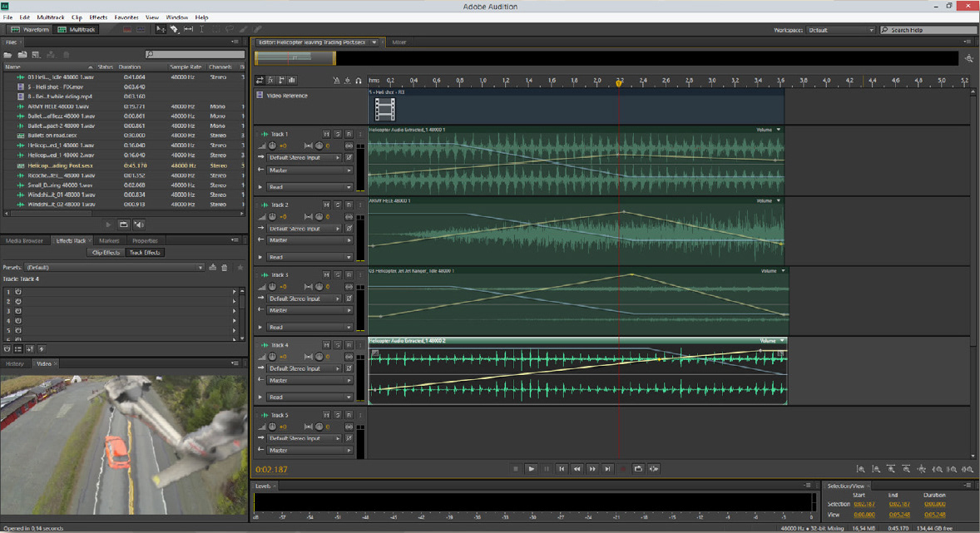Mute Track 2 with M button

(x=326, y=205)
